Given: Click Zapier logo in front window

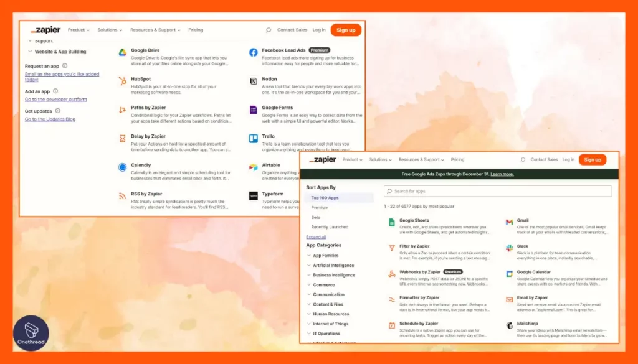Looking at the screenshot, I should click(323, 160).
